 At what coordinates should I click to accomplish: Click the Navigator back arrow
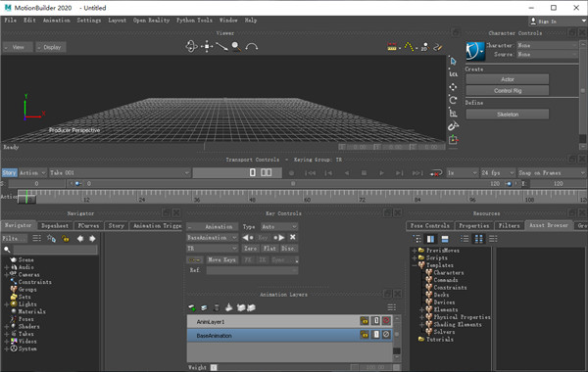pyautogui.click(x=80, y=239)
